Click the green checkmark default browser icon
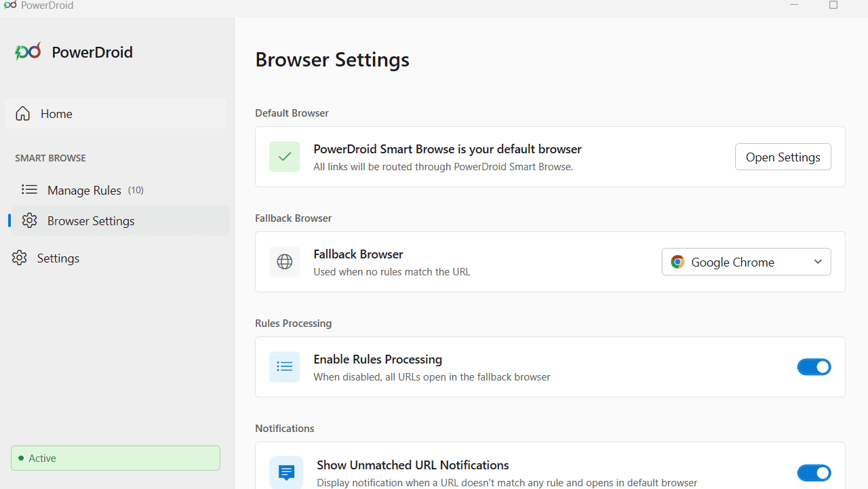868x489 pixels. tap(285, 157)
